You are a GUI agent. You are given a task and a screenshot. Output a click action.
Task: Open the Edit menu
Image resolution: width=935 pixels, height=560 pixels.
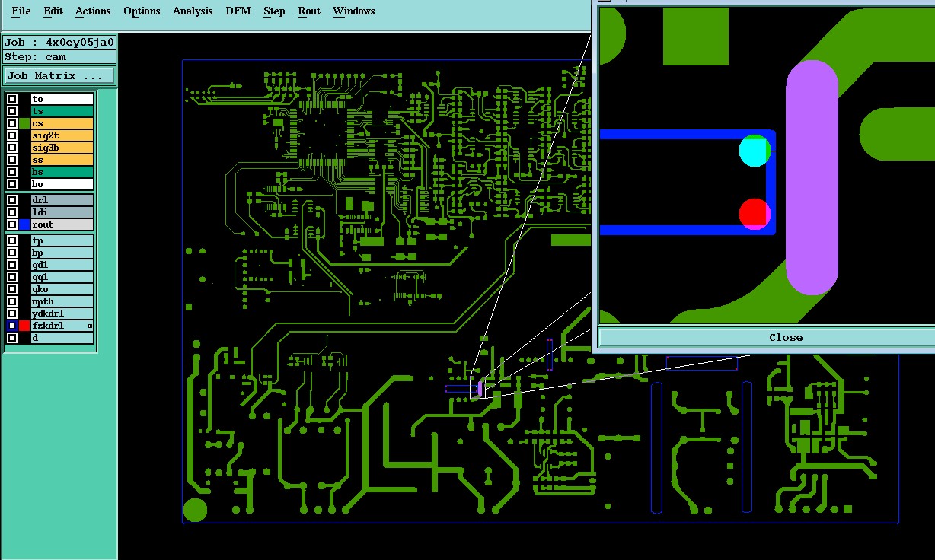(x=53, y=11)
